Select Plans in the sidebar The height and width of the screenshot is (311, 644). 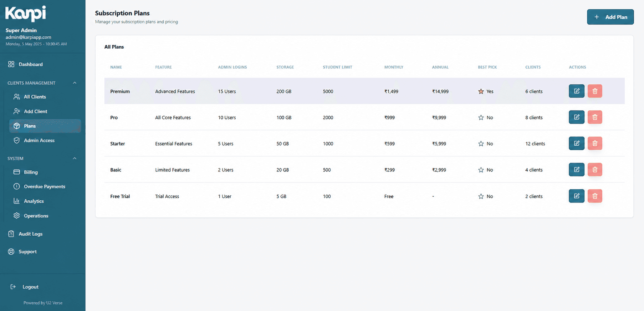pyautogui.click(x=45, y=126)
